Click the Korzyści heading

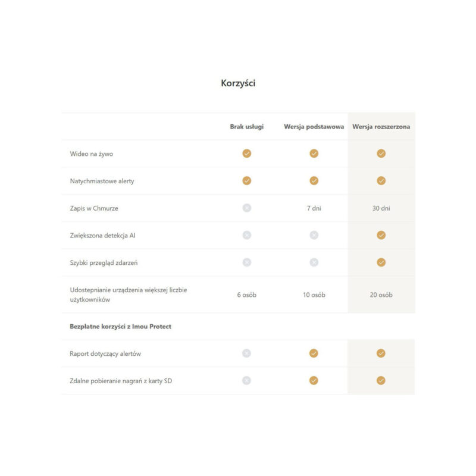238,83
